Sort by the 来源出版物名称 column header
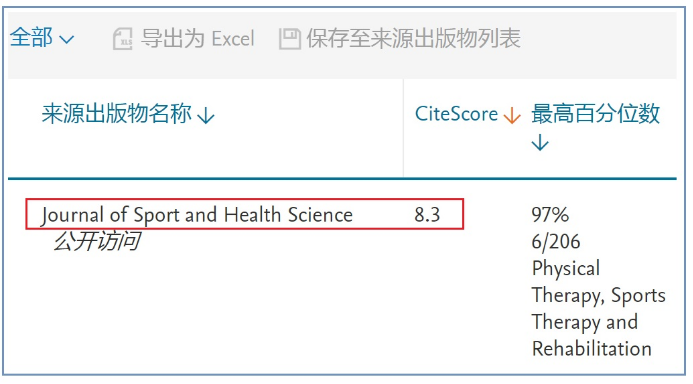 click(117, 114)
